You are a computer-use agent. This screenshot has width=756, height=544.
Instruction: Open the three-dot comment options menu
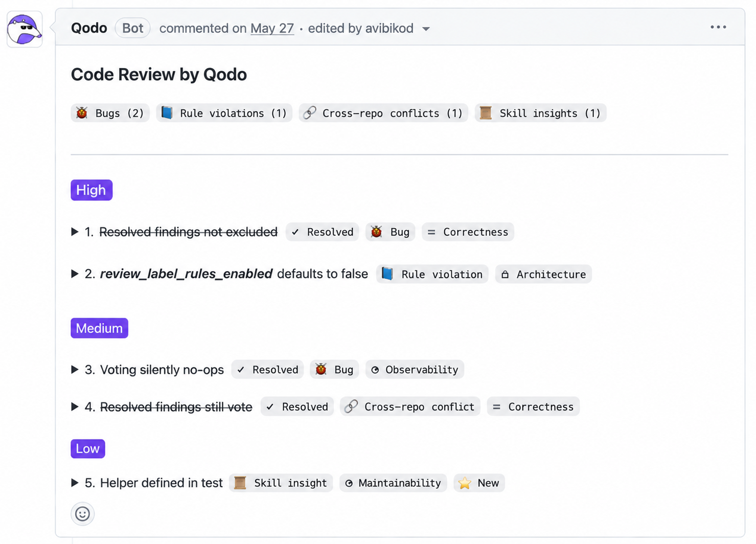pyautogui.click(x=718, y=27)
